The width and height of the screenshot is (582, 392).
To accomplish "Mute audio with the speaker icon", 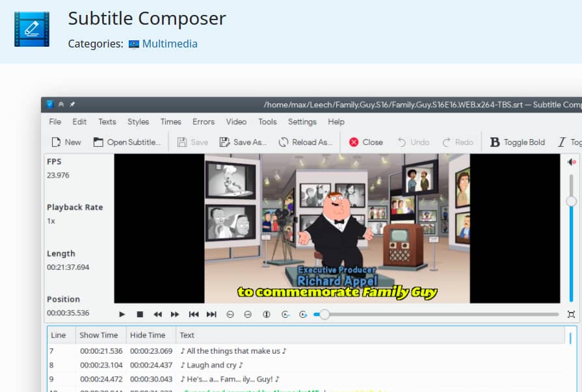I will [x=572, y=162].
